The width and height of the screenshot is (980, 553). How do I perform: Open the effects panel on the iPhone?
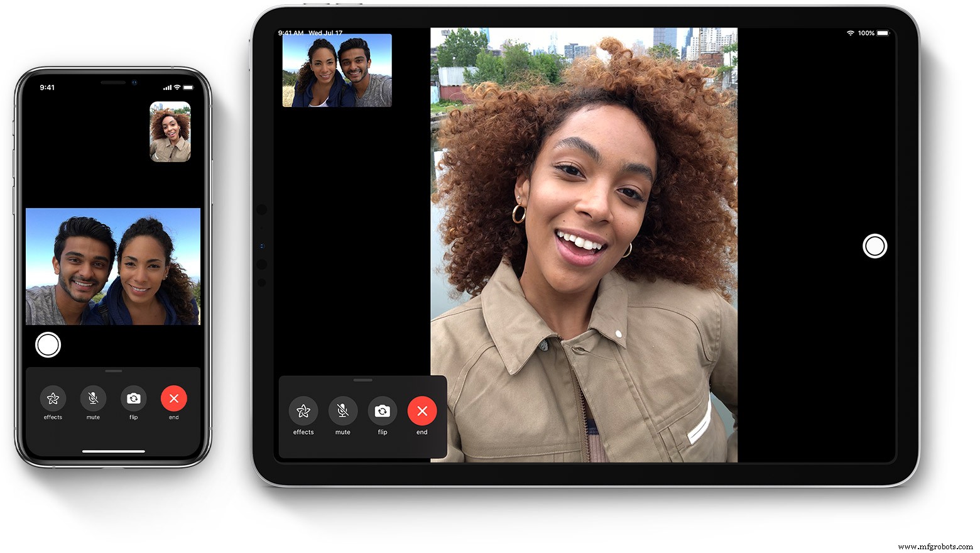(53, 398)
